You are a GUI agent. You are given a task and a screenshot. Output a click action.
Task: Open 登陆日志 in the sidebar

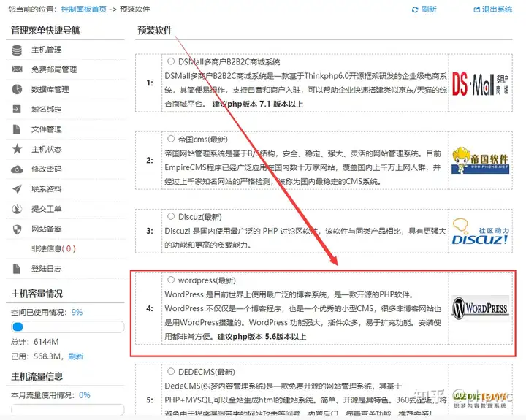click(47, 269)
